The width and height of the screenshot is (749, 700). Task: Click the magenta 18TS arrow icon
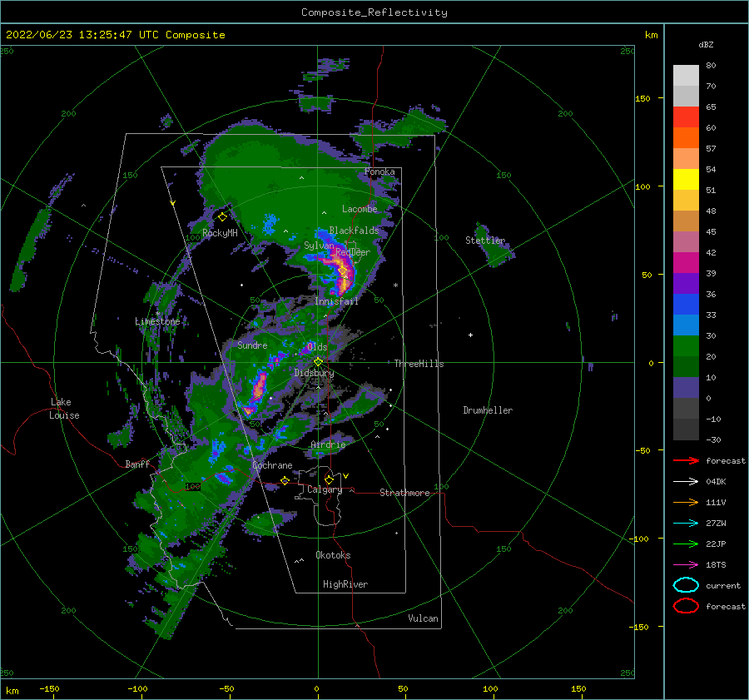point(686,565)
